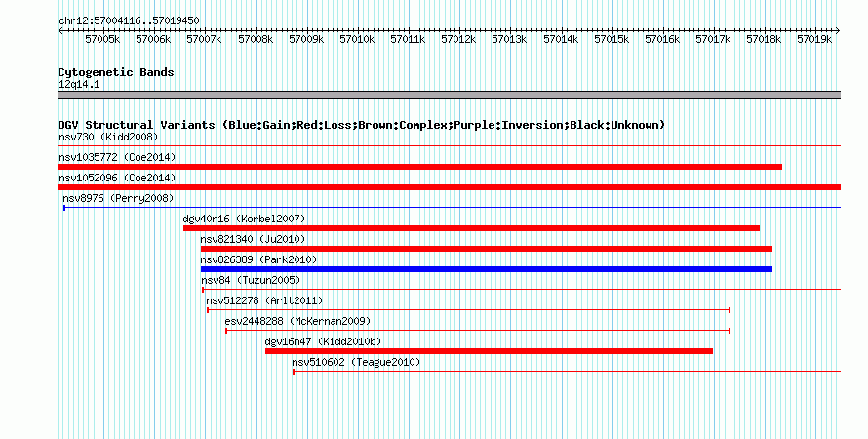Click the 57017k ruler tick label

[713, 39]
